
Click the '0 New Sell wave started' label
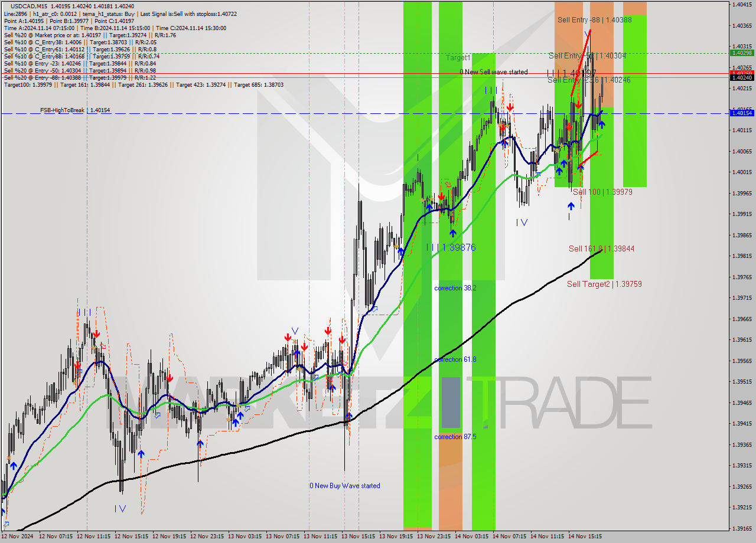point(494,72)
